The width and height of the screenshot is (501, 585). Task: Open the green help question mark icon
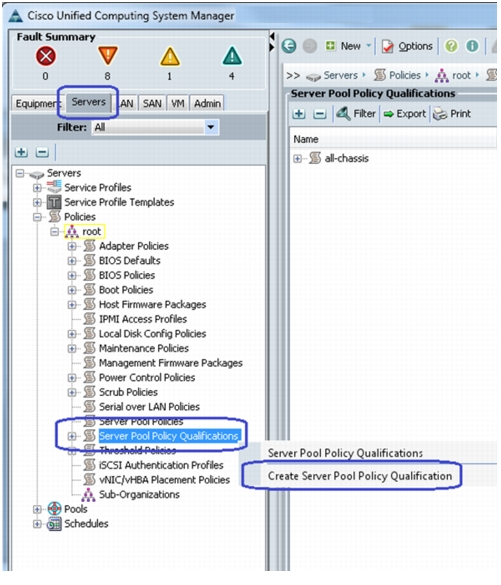click(x=451, y=46)
